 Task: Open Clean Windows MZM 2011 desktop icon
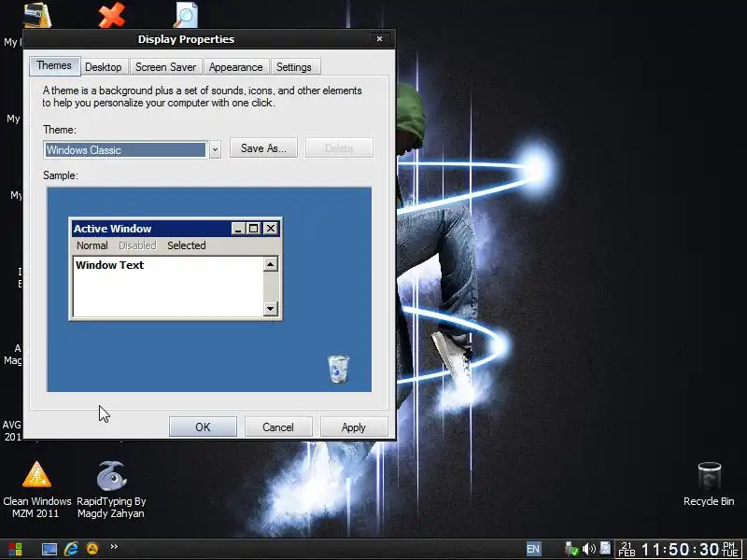36,491
